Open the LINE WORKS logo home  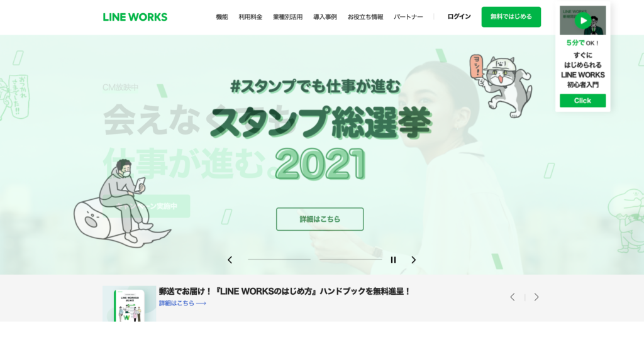(x=135, y=17)
